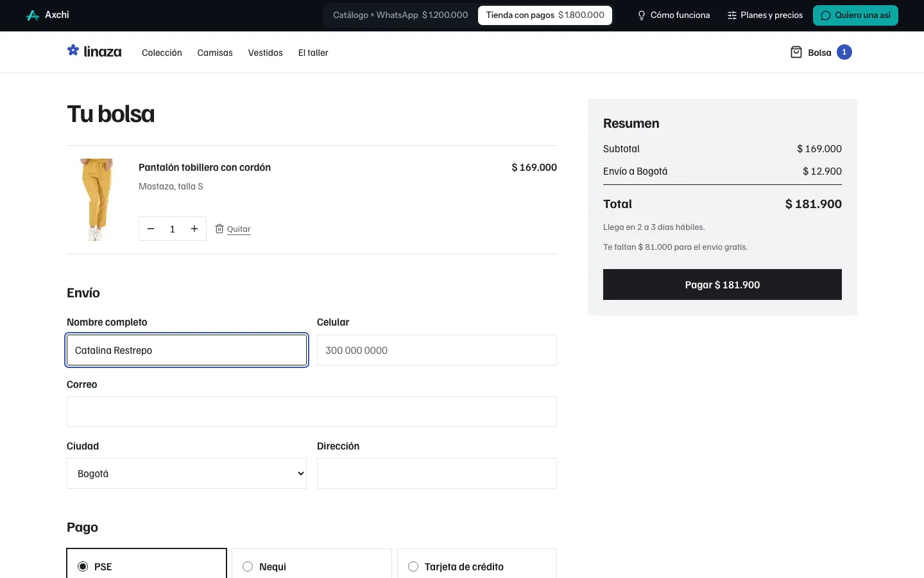Open the Camisas menu item
This screenshot has width=924, height=578.
[x=215, y=53]
